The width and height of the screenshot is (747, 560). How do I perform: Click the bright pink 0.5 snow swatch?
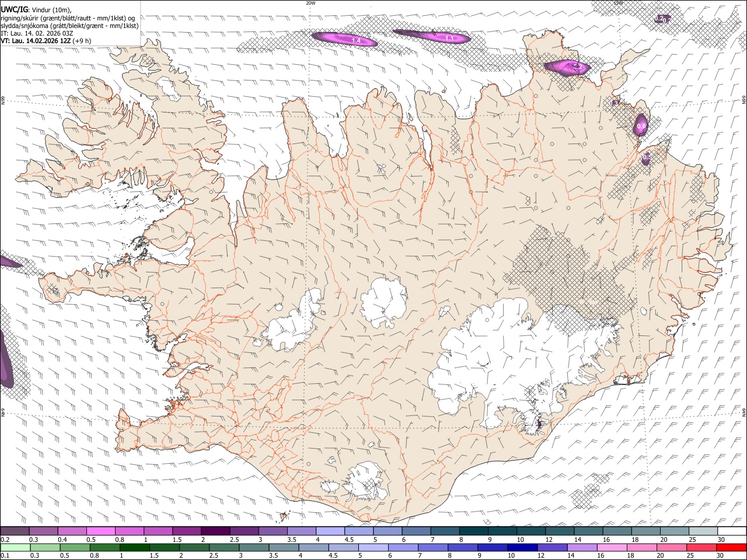point(100,531)
